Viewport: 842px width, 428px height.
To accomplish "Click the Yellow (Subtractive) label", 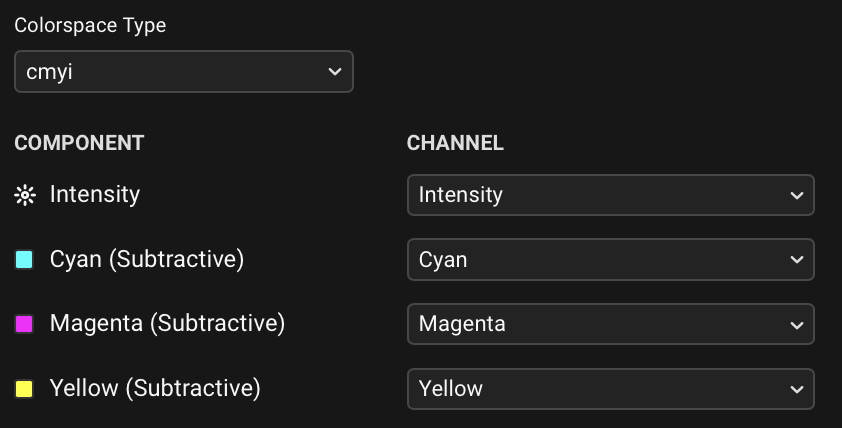I will [155, 388].
